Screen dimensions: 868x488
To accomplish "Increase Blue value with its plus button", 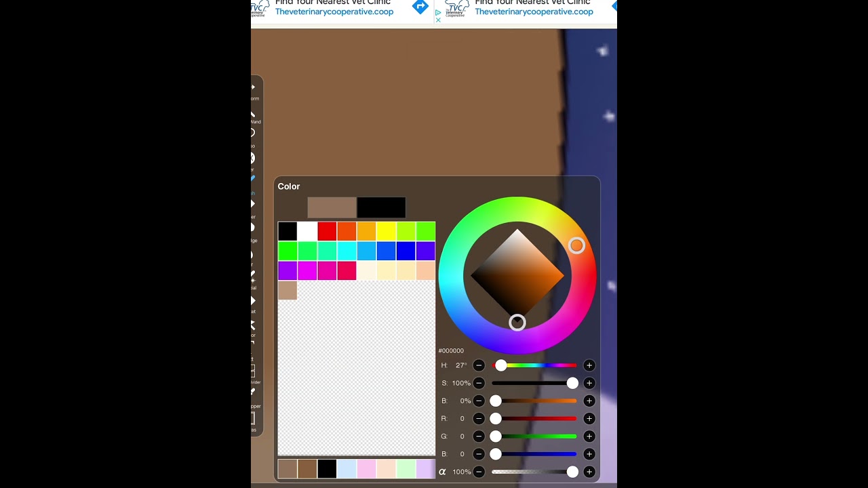I will click(x=589, y=454).
